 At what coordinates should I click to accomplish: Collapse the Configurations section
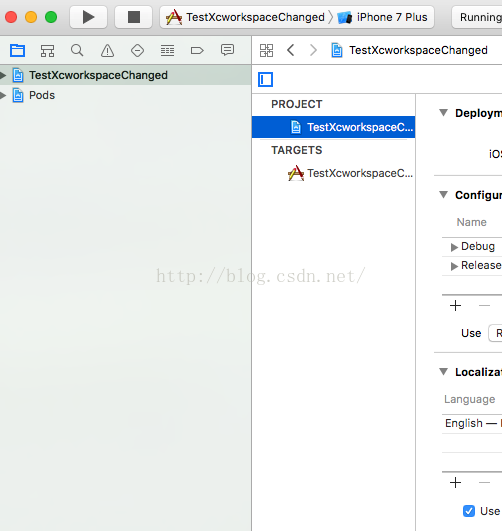443,195
